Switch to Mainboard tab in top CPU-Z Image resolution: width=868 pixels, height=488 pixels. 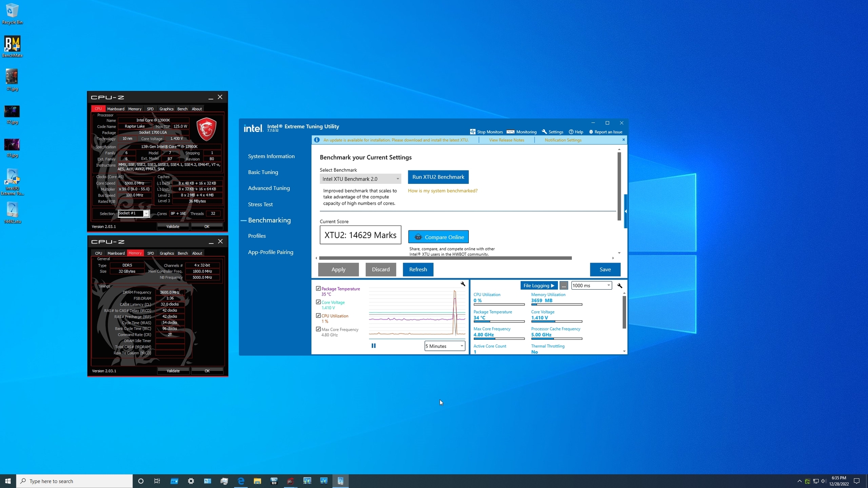coord(116,109)
